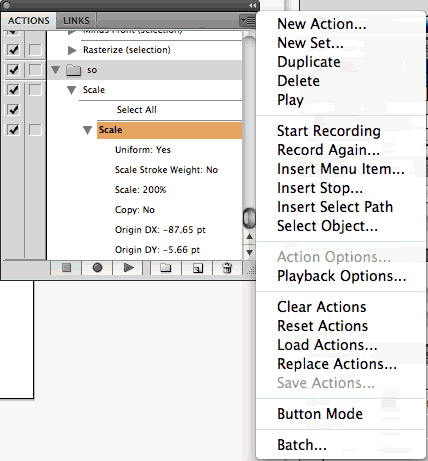Click the scrollbar down arrow
Viewport: 428px width, 461px height.
tap(249, 253)
